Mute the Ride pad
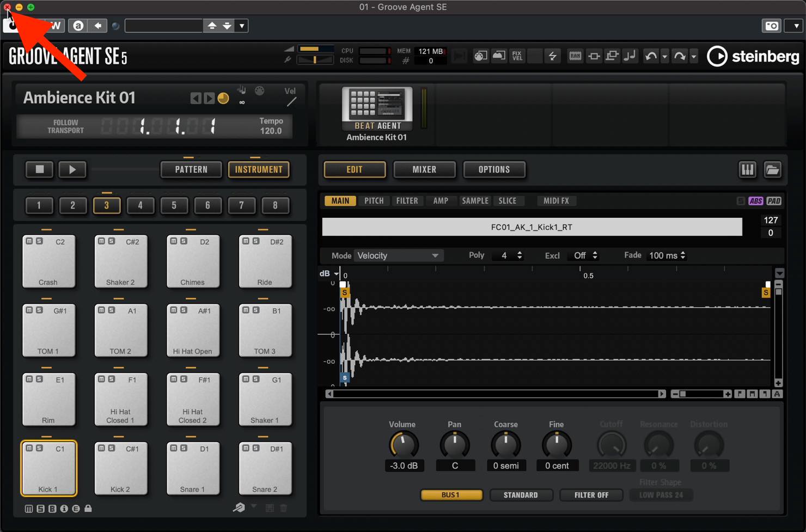This screenshot has height=532, width=806. click(x=246, y=241)
